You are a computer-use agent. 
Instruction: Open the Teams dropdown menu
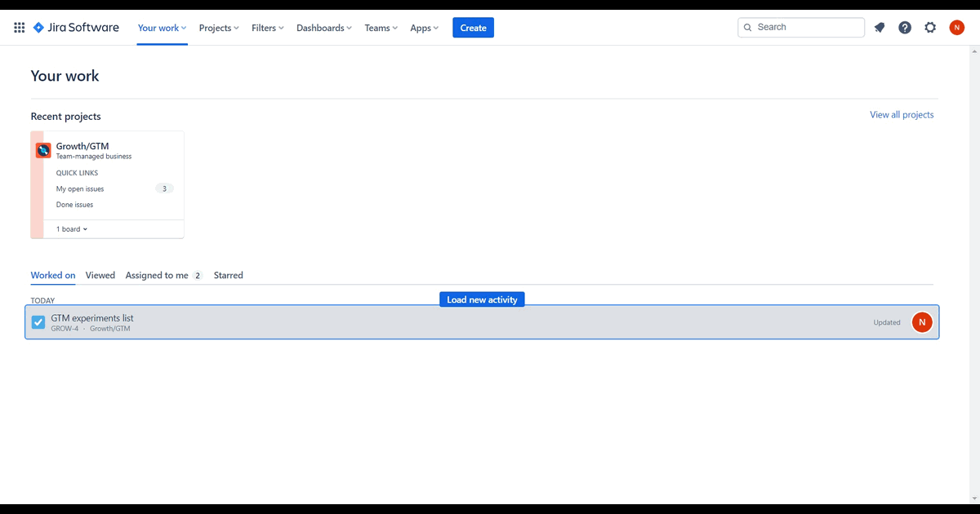coord(381,28)
